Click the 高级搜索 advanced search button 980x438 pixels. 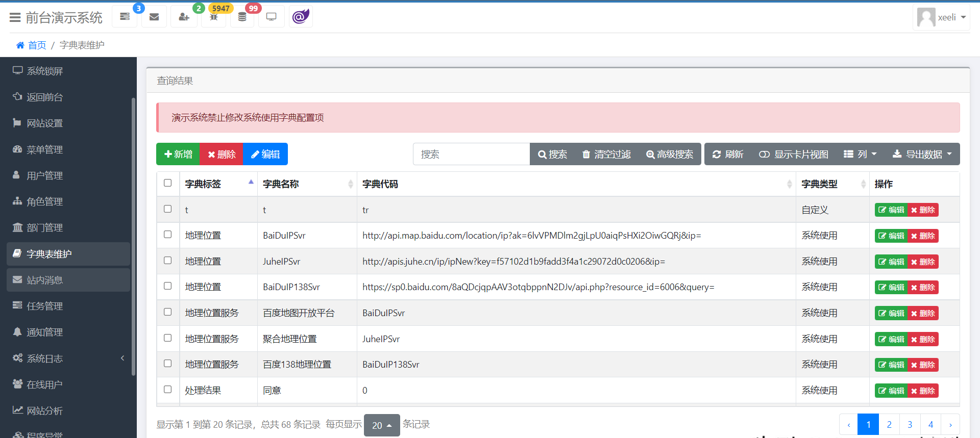click(x=670, y=154)
